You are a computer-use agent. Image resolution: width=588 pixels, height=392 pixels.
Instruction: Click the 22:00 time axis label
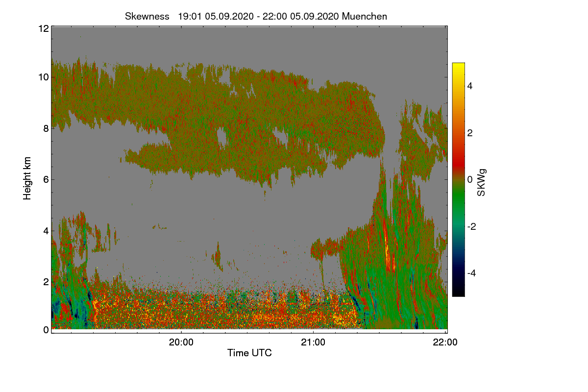click(445, 343)
